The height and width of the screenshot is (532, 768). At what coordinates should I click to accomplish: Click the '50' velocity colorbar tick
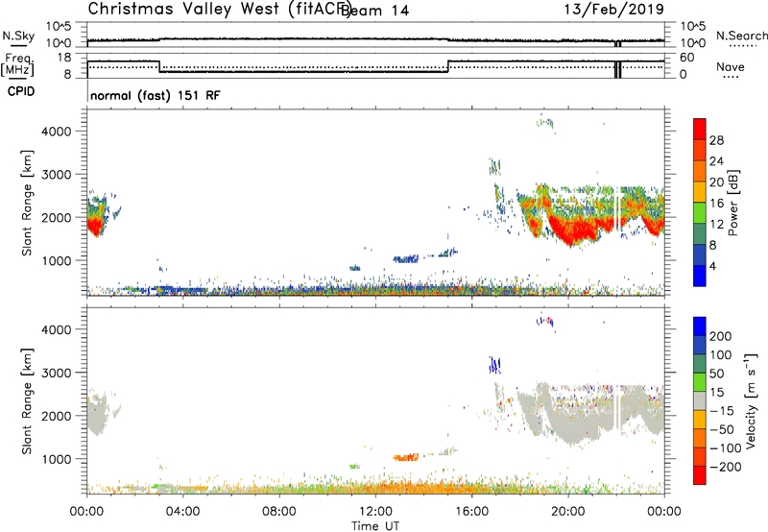(x=717, y=374)
